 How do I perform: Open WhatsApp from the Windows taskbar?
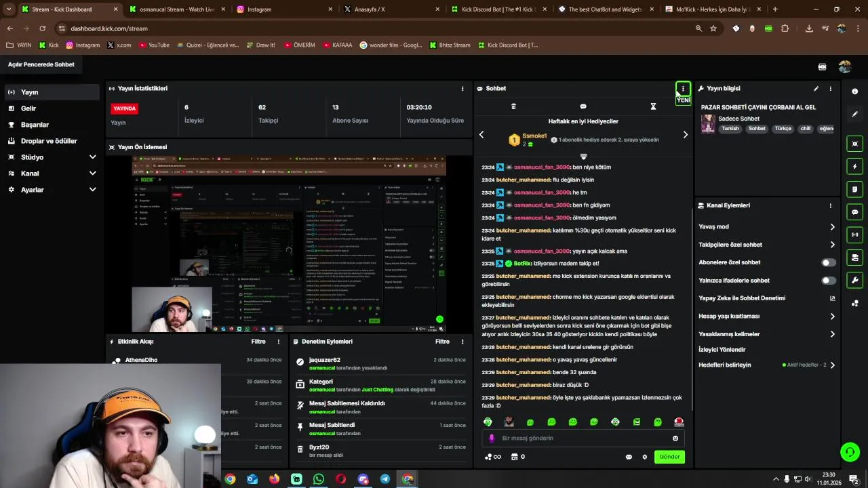pyautogui.click(x=319, y=479)
